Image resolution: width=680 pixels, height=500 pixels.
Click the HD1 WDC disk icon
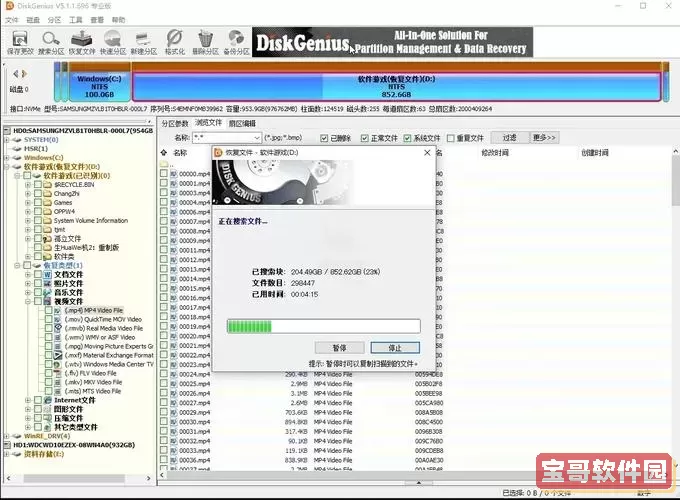click(7, 445)
